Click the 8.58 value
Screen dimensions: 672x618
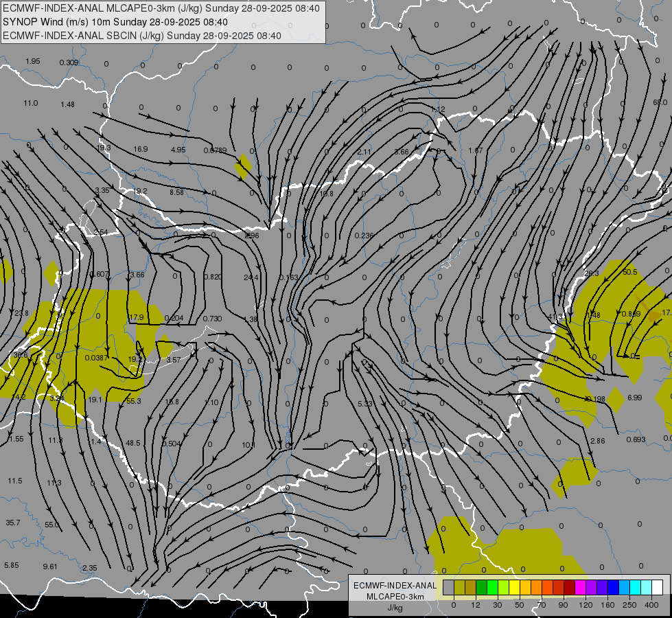pos(176,192)
